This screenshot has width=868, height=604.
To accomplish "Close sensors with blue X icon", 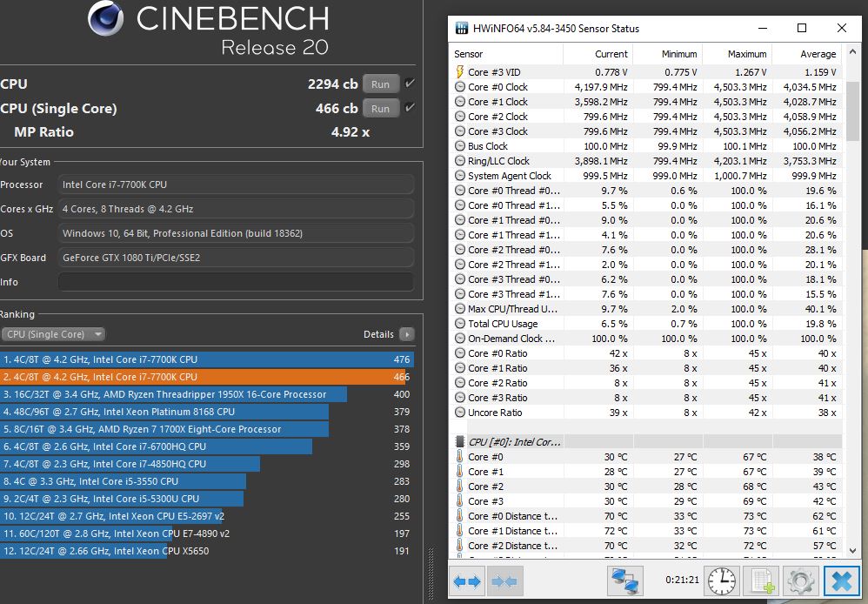I will [x=841, y=581].
